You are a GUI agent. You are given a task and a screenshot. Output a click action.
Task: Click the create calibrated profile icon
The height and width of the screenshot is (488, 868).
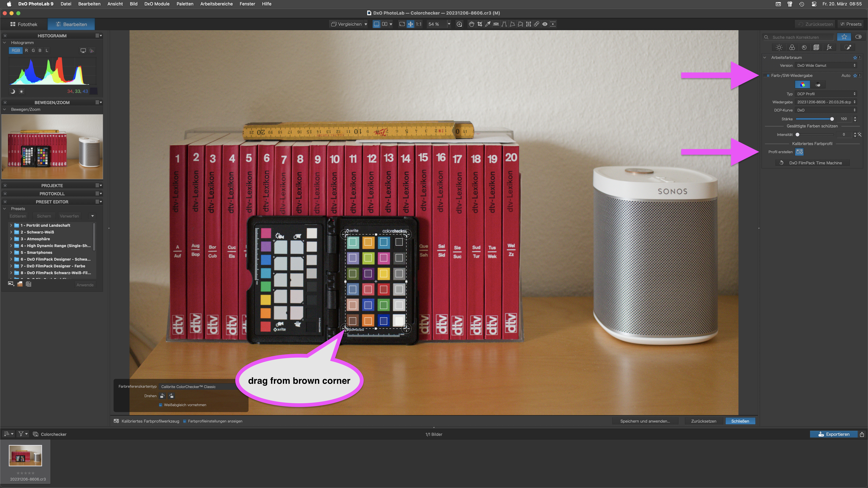point(799,152)
